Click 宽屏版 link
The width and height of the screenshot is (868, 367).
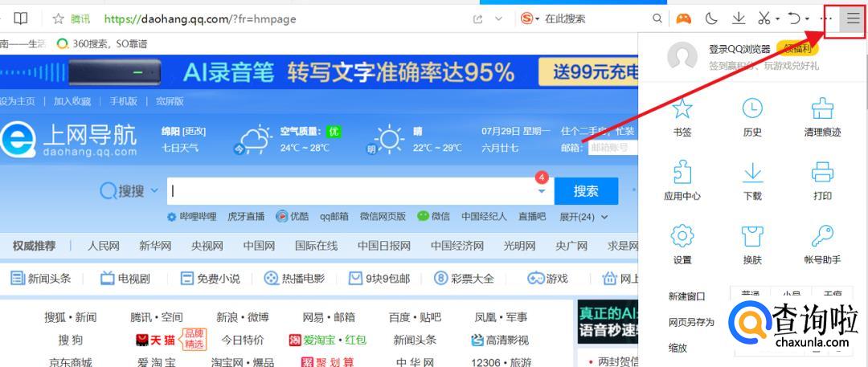pyautogui.click(x=170, y=101)
